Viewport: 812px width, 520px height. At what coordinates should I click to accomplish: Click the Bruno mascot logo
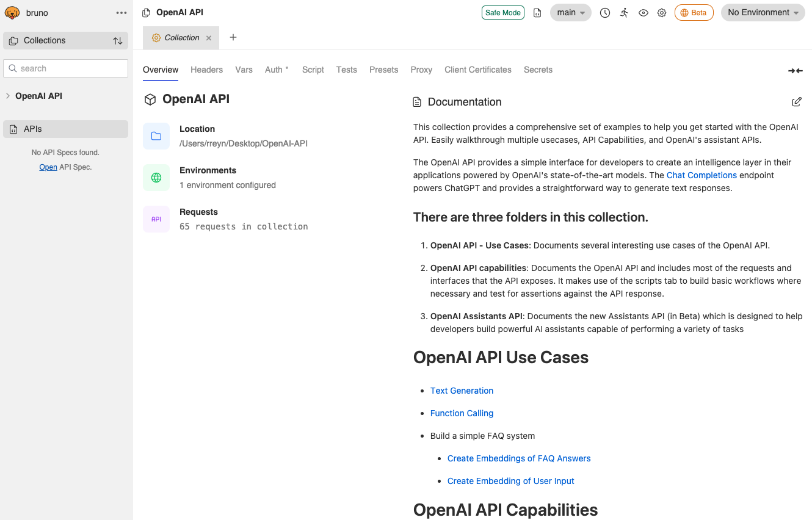pos(12,12)
